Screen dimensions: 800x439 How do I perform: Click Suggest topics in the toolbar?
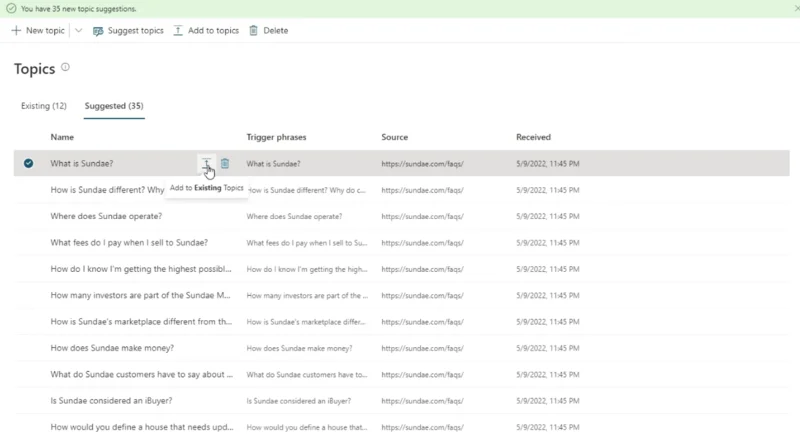[128, 31]
